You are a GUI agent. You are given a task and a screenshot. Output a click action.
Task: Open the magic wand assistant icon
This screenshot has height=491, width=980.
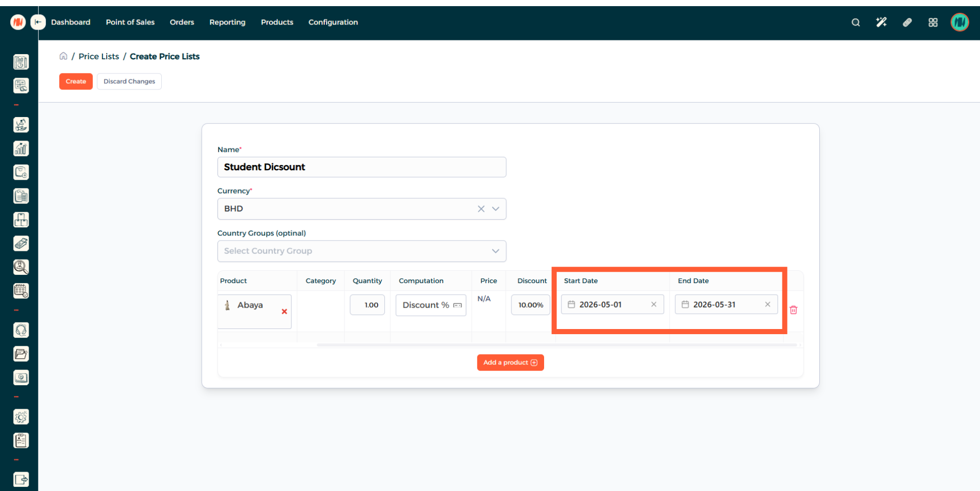(x=881, y=22)
